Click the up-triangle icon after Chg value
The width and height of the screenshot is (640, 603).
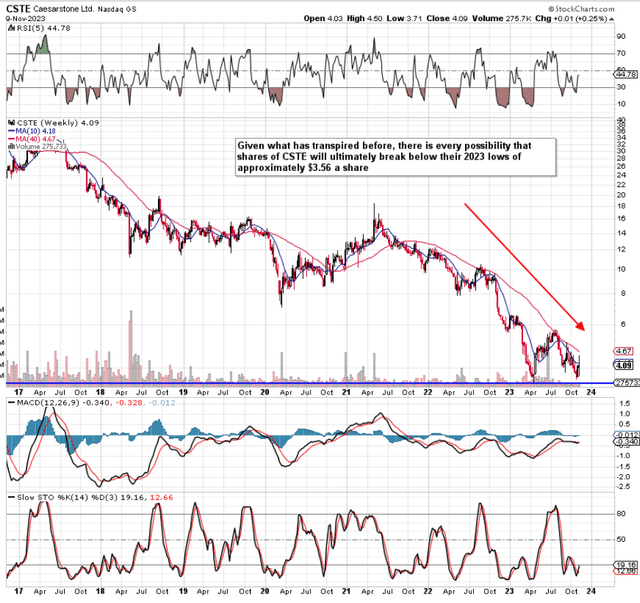pyautogui.click(x=612, y=19)
